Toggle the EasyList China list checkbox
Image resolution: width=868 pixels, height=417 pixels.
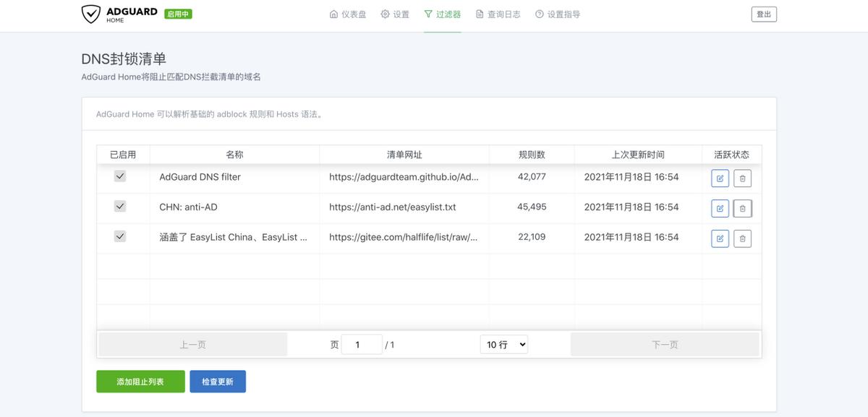pos(119,236)
